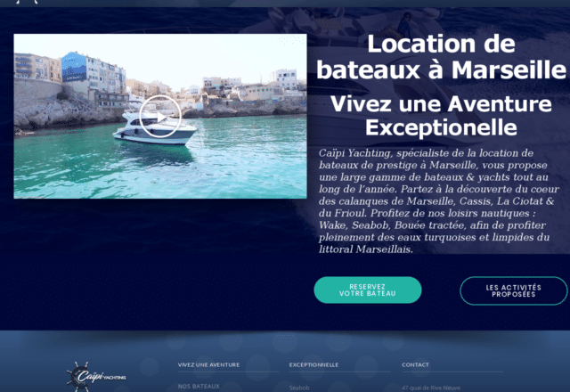
Task: Select Vivez Une Aventure footer heading
Action: click(x=208, y=364)
